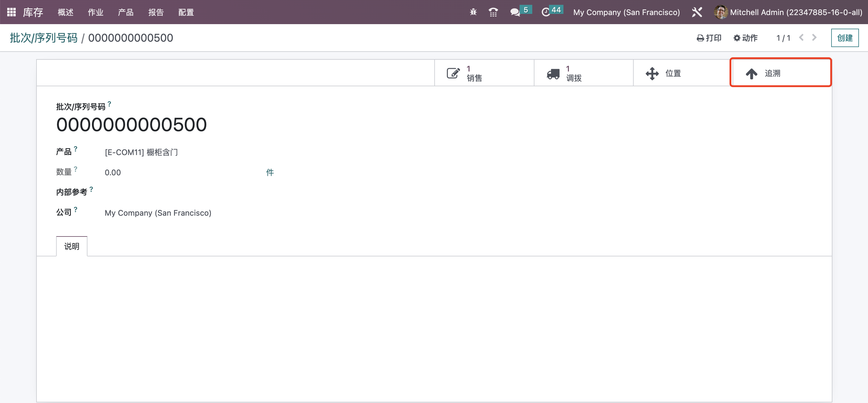Click the activities badge showing 44
Viewport: 868px width, 403px height.
[556, 9]
